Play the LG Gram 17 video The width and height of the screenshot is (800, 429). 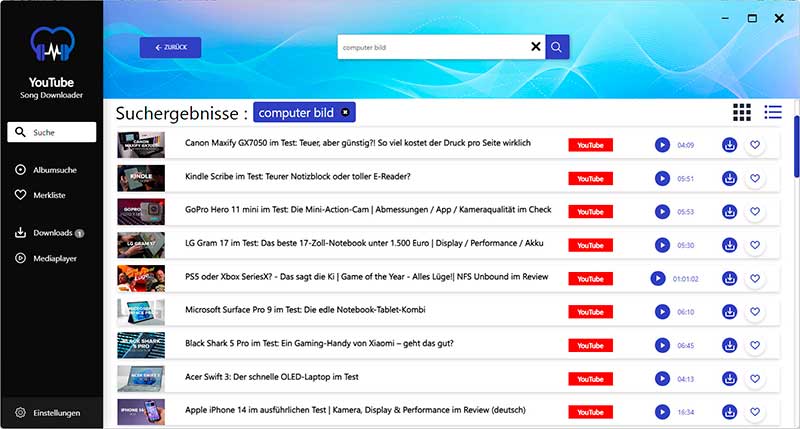point(662,245)
